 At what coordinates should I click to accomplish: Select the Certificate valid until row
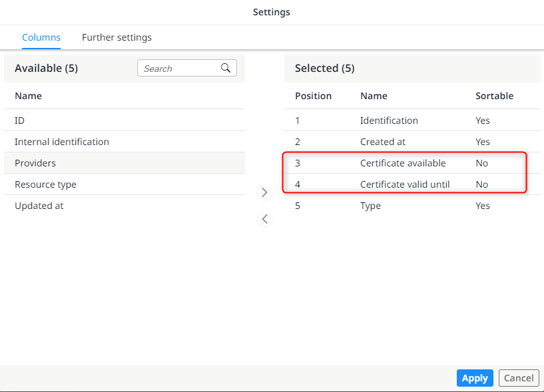(401, 184)
